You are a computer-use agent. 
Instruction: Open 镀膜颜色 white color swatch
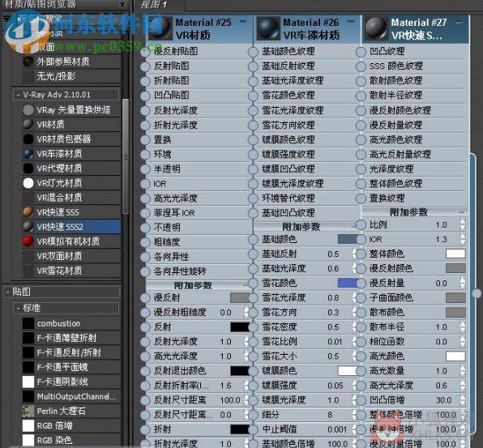(x=348, y=370)
